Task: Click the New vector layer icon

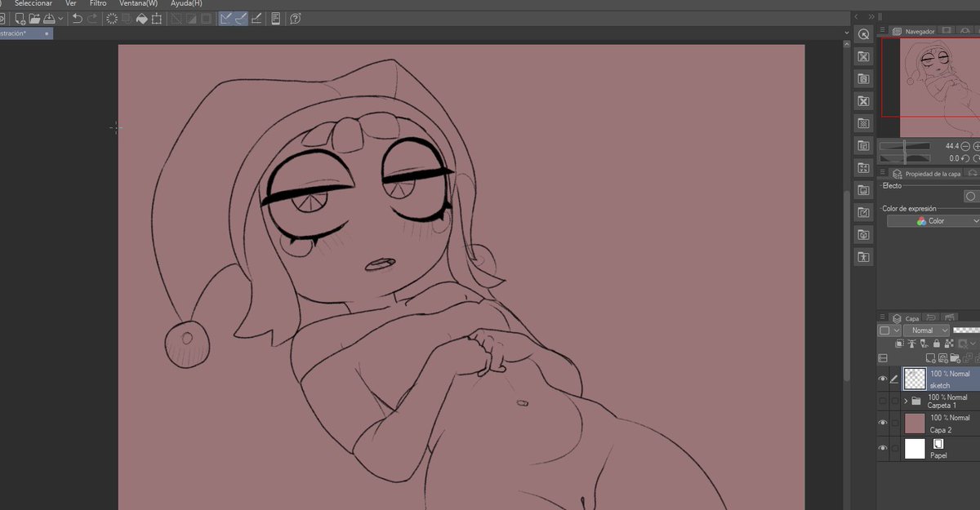Action: [x=943, y=358]
